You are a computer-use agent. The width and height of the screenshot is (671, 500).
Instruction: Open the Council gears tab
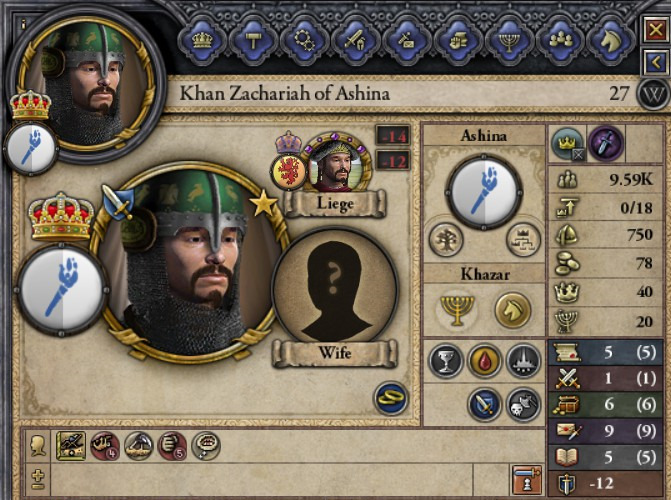coord(304,41)
